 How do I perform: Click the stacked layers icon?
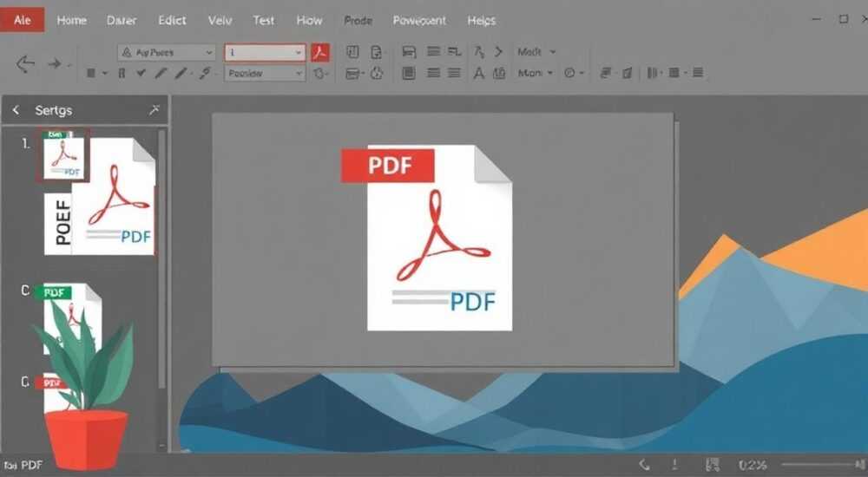point(606,73)
